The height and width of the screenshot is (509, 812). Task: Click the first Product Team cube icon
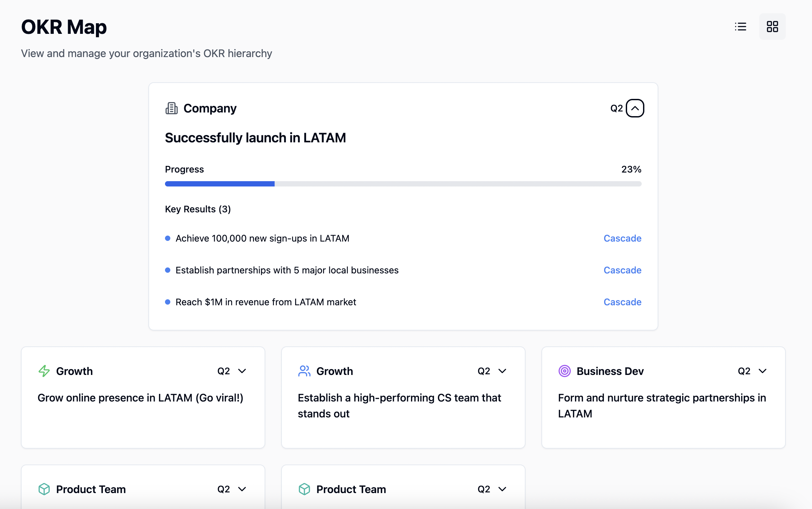(x=44, y=489)
